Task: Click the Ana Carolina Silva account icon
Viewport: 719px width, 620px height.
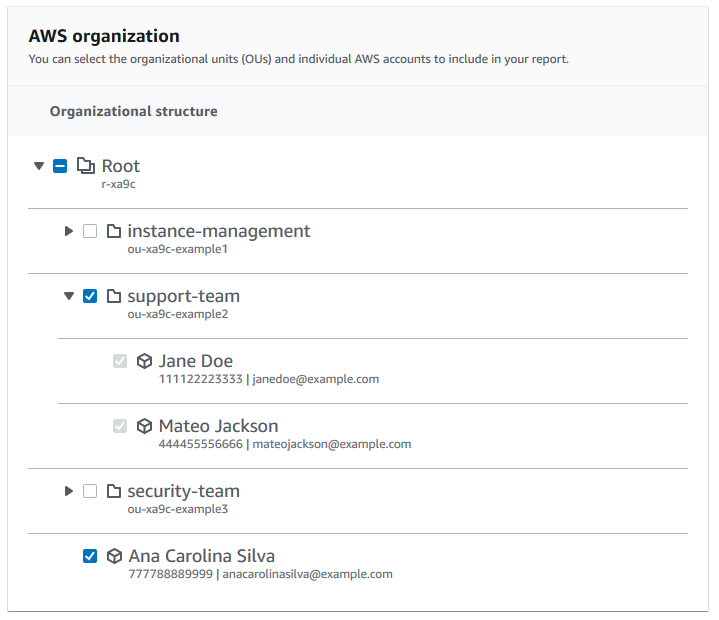Action: point(114,556)
